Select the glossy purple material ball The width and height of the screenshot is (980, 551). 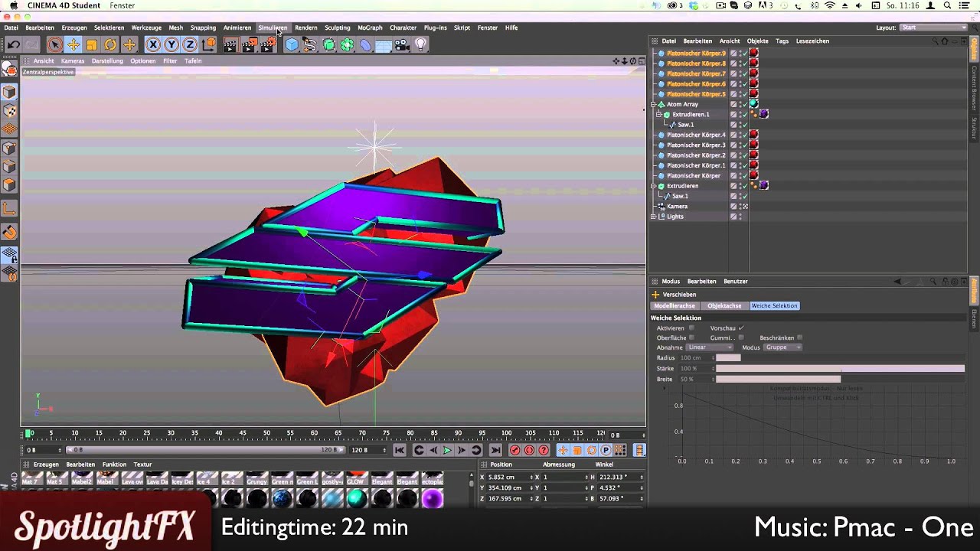433,500
